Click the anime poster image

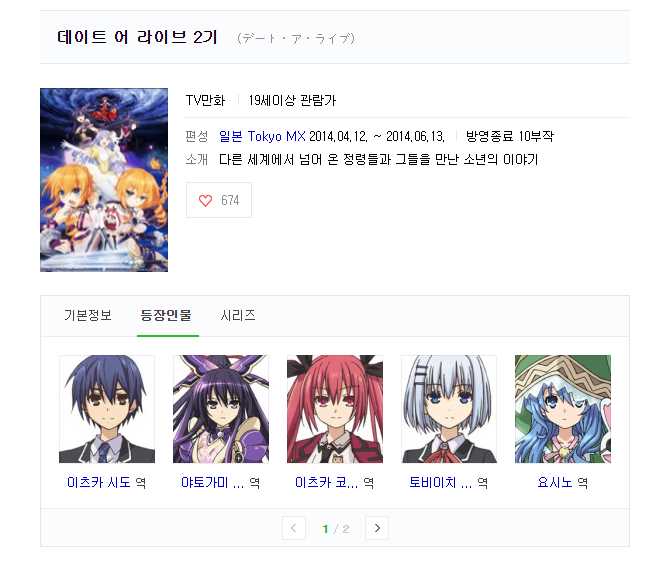pyautogui.click(x=104, y=180)
